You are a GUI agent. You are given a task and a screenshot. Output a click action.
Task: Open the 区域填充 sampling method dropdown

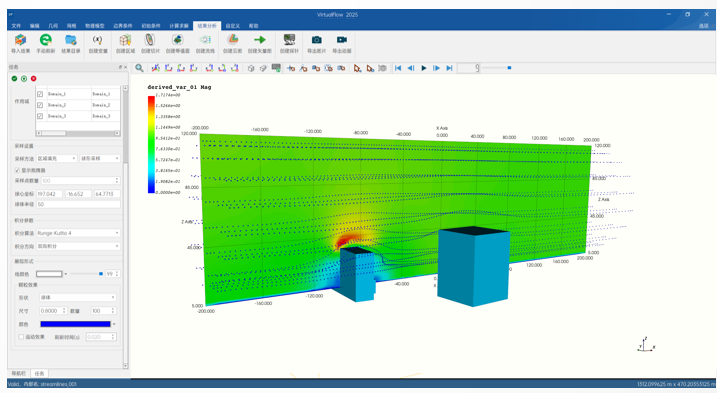[x=56, y=158]
